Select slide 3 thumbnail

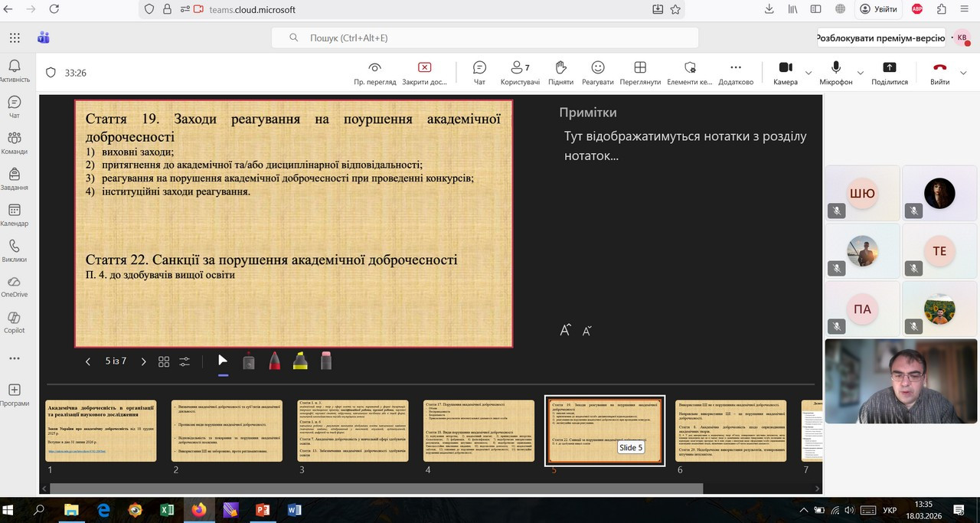pos(353,430)
